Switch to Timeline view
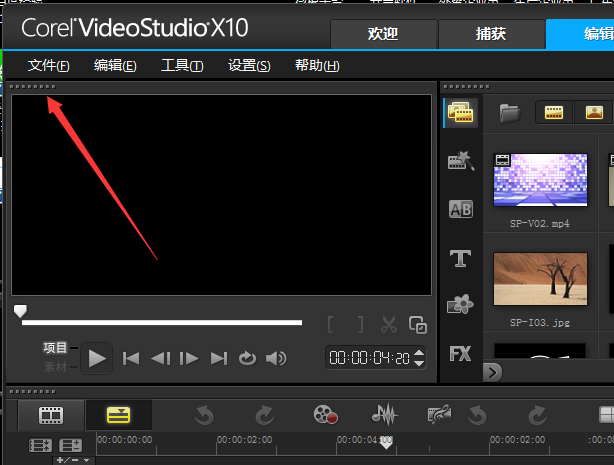The image size is (614, 465). [118, 414]
